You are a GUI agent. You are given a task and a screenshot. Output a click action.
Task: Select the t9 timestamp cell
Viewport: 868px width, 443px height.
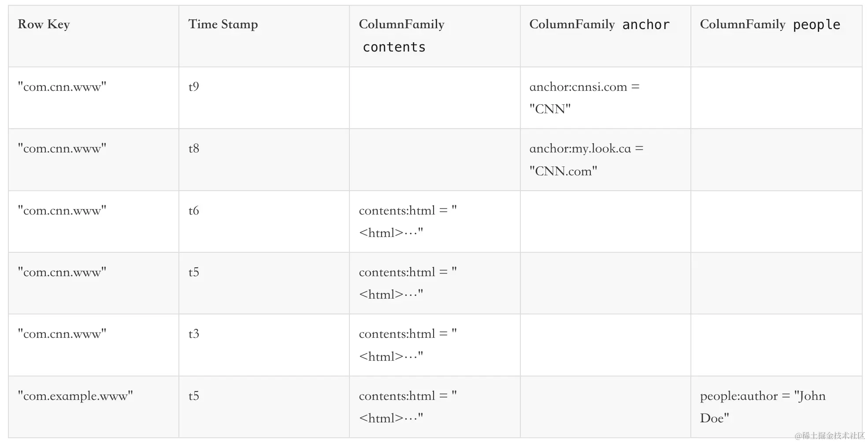(194, 87)
